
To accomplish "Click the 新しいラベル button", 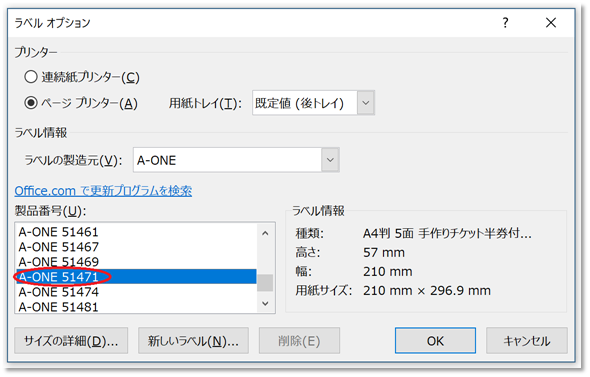I will pos(193,341).
